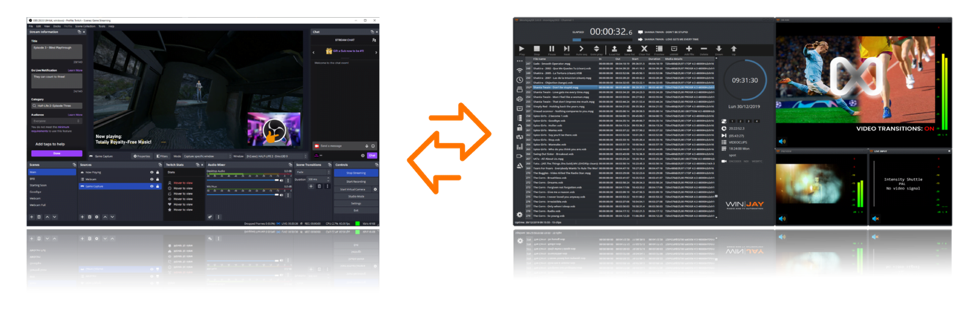This screenshot has width=980, height=333.
Task: Click the Up arrow icon in WinJay toolbar
Action: click(x=734, y=48)
